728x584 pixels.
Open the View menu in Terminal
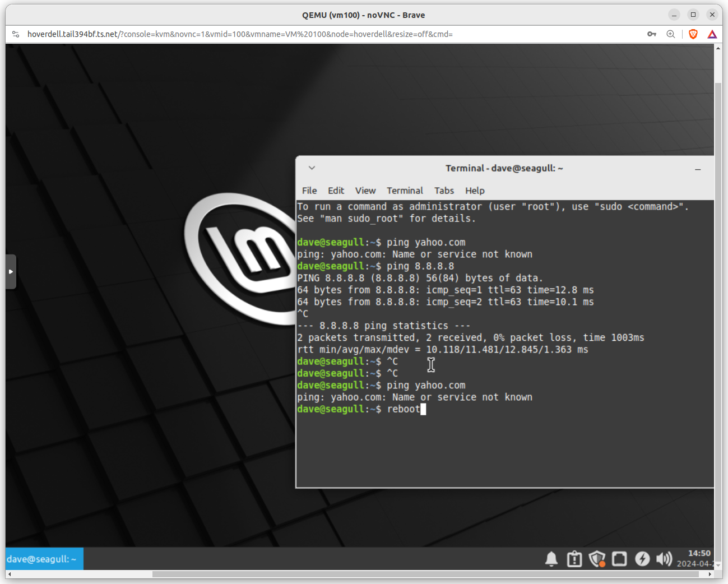pos(365,191)
